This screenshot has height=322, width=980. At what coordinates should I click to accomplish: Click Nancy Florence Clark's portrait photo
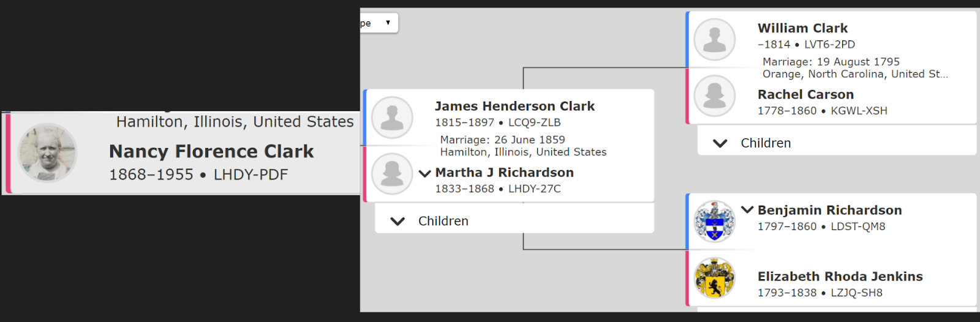pos(47,153)
